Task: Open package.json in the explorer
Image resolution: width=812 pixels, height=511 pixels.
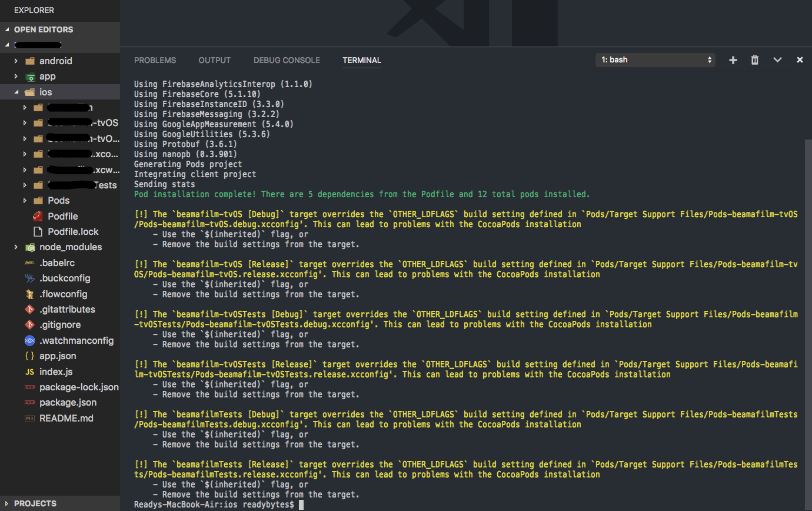Action: tap(68, 403)
